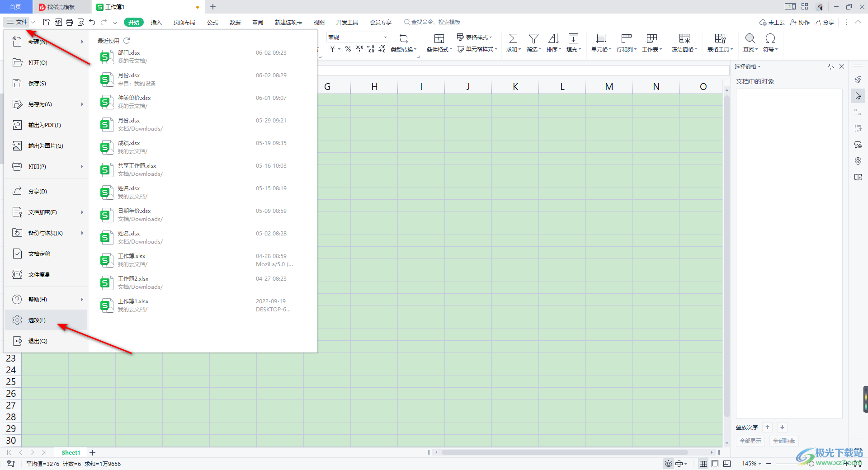868x470 pixels.
Task: Switch to the Formulas (公式) ribbon tab
Action: pyautogui.click(x=212, y=22)
